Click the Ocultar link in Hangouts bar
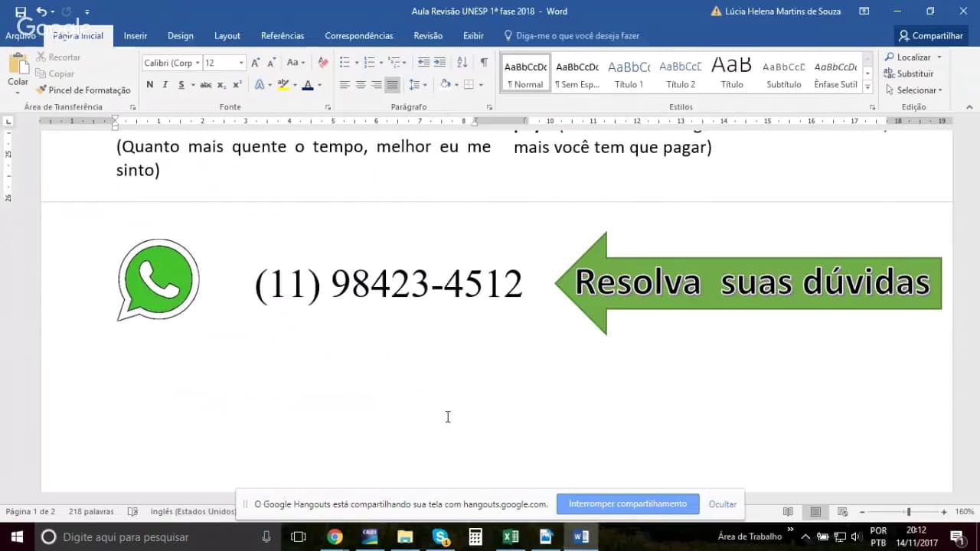980x551 pixels. point(723,504)
